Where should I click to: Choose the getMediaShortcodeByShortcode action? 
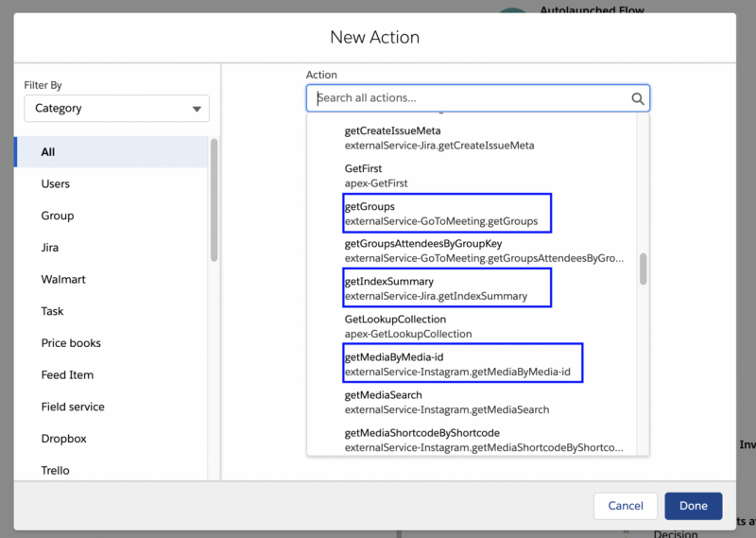point(472,440)
